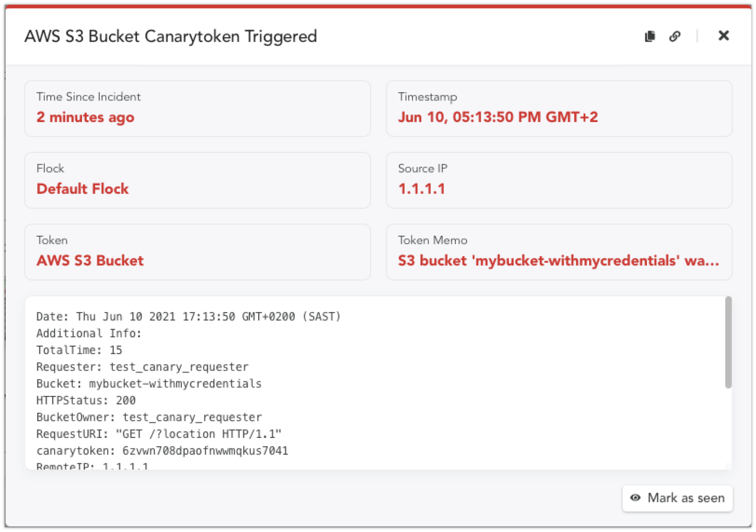Copy the incident link icon
756x532 pixels.
675,36
